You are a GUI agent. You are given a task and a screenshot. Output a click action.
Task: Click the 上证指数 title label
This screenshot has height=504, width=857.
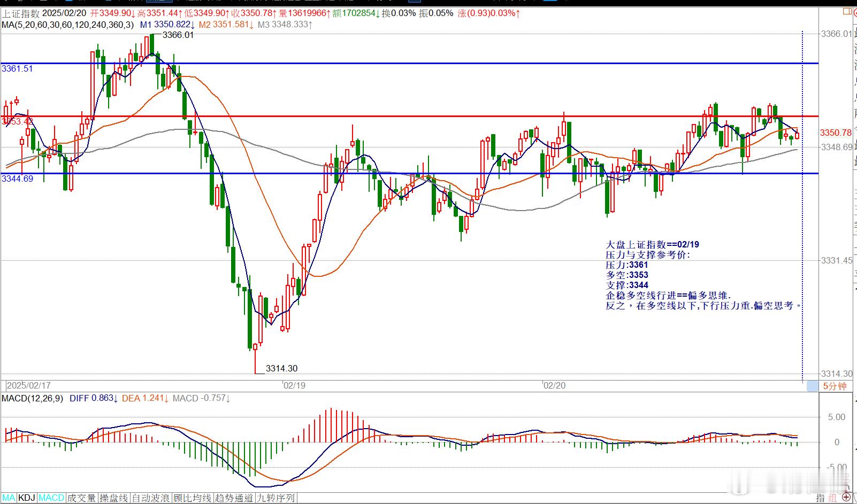[x=20, y=13]
